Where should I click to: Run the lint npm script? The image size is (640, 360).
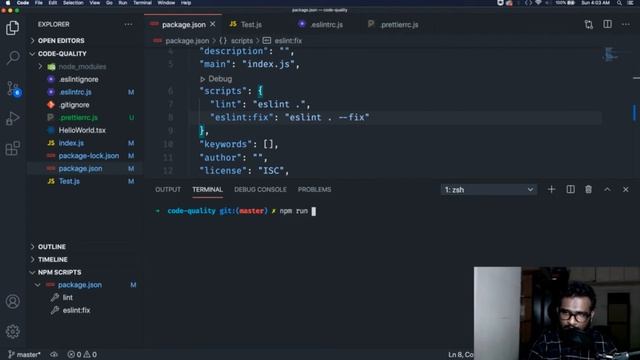pyautogui.click(x=68, y=298)
